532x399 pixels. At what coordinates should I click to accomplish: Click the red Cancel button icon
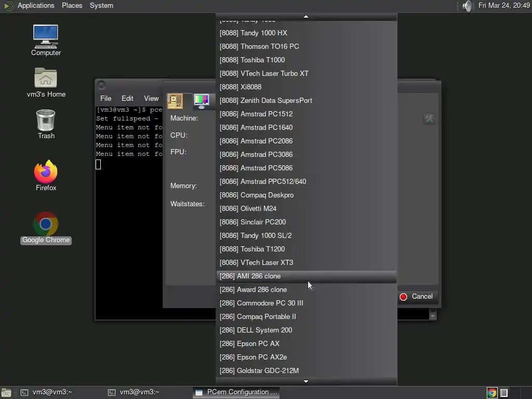(x=403, y=297)
